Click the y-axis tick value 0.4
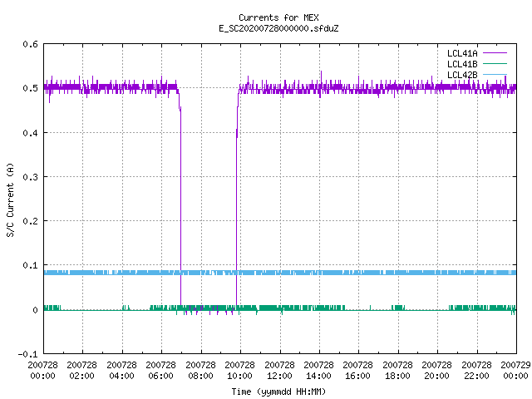Screen dimensions: 532x399 30,133
